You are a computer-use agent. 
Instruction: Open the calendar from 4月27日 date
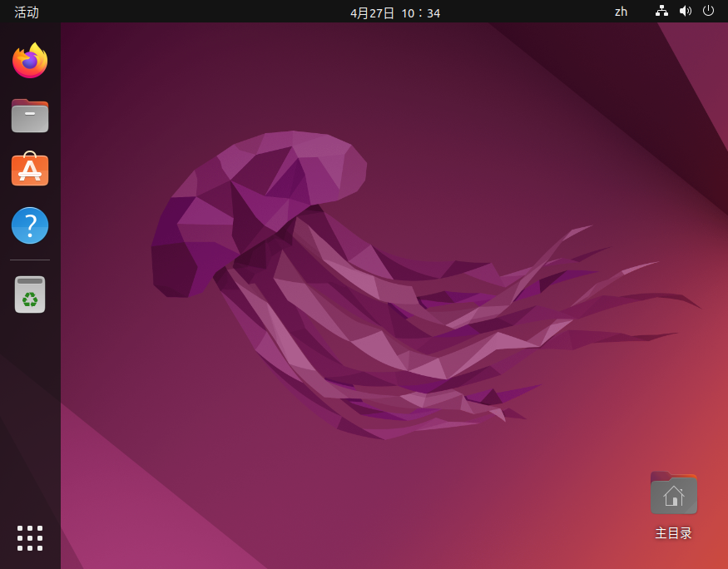tap(372, 12)
